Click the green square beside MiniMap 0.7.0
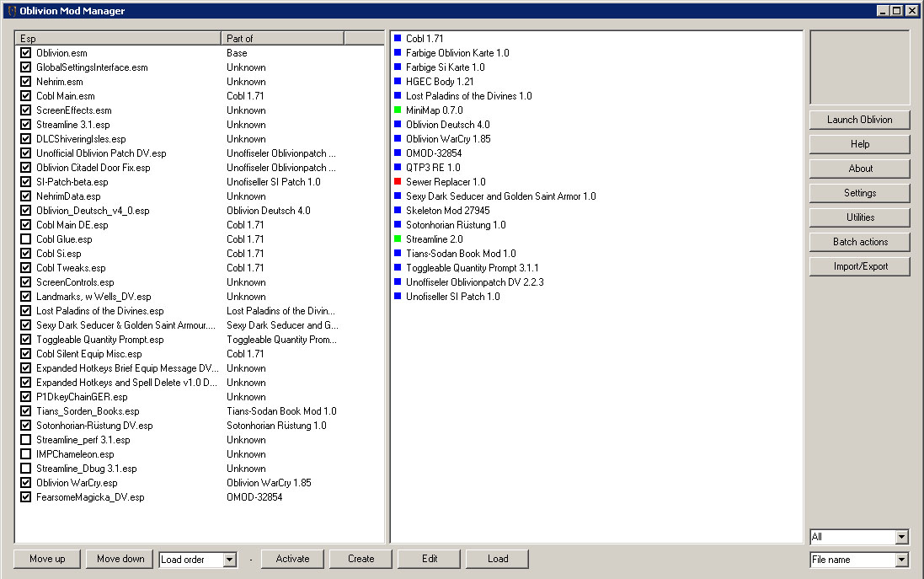 (x=398, y=110)
